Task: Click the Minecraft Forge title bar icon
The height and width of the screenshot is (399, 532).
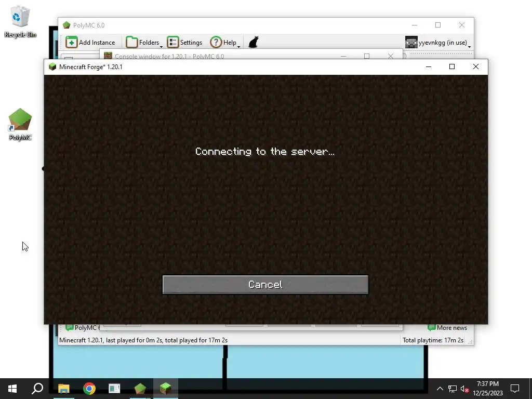Action: (52, 66)
